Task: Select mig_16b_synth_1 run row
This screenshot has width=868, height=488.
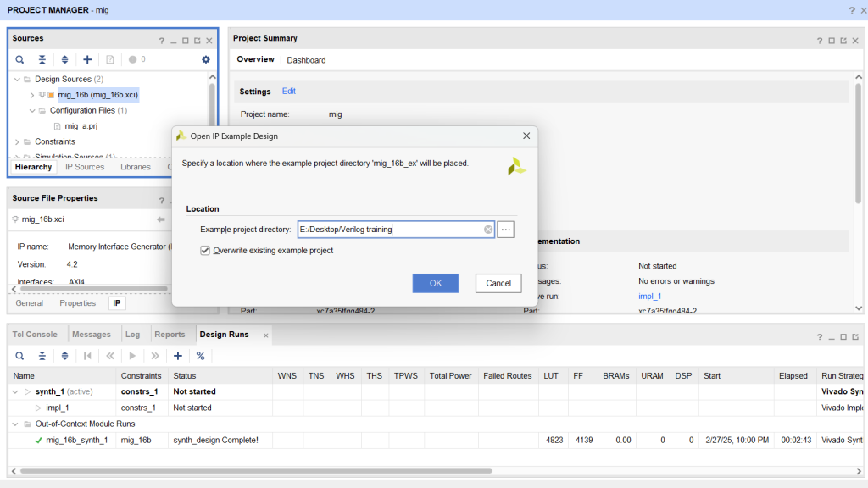Action: coord(76,441)
